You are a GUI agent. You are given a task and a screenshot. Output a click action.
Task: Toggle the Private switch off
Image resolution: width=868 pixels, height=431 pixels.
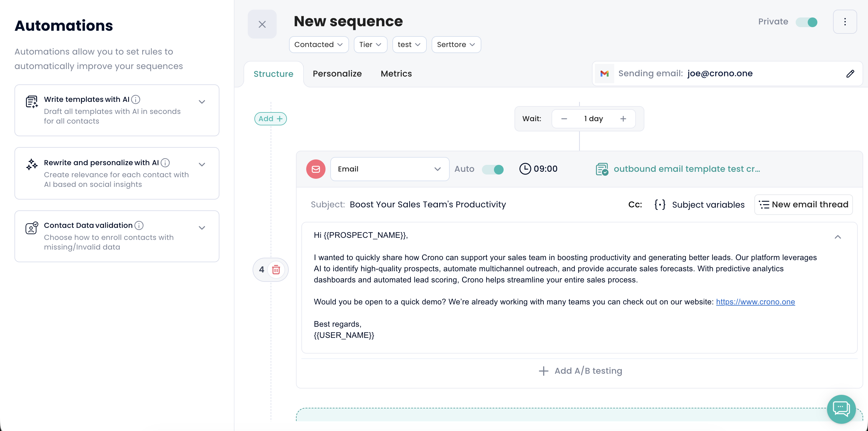806,22
